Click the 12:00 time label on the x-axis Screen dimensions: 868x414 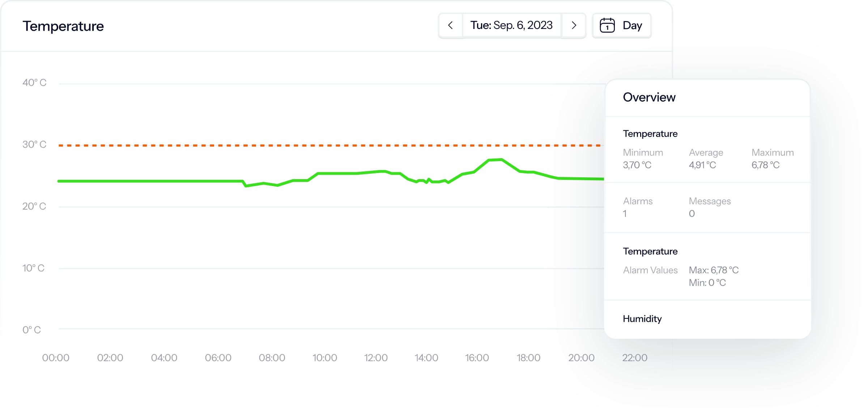pos(376,358)
